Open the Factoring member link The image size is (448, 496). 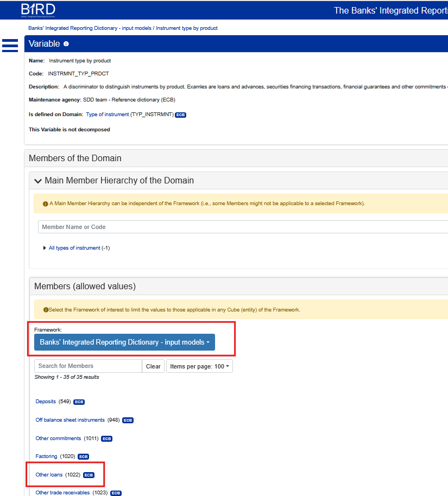click(x=46, y=456)
